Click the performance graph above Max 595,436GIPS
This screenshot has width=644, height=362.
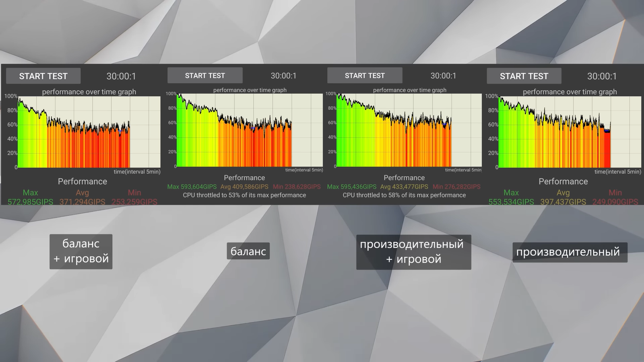coord(409,130)
